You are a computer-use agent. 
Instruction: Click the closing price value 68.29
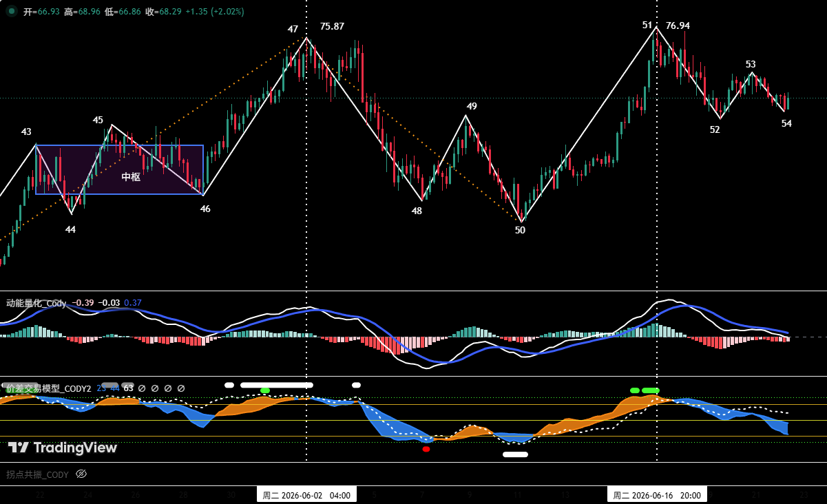click(x=170, y=12)
